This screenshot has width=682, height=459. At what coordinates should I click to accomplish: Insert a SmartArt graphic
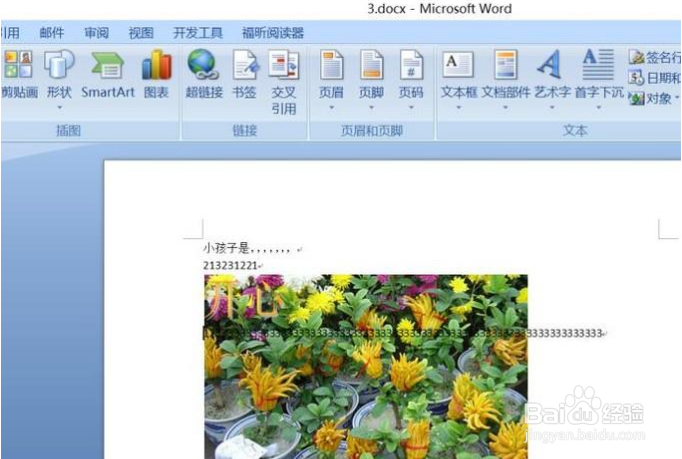coord(108,74)
